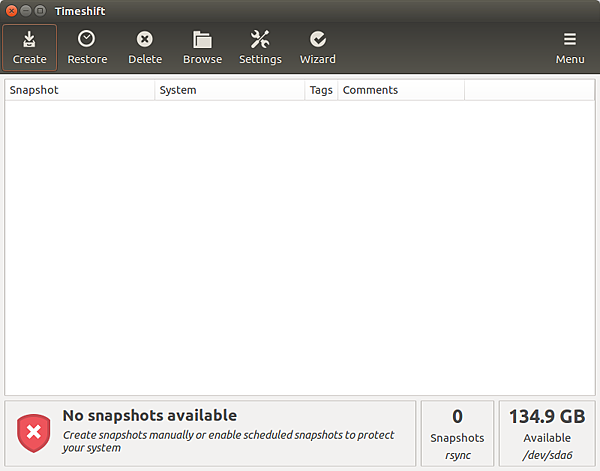
Task: Open the hamburger Menu
Action: pyautogui.click(x=570, y=47)
